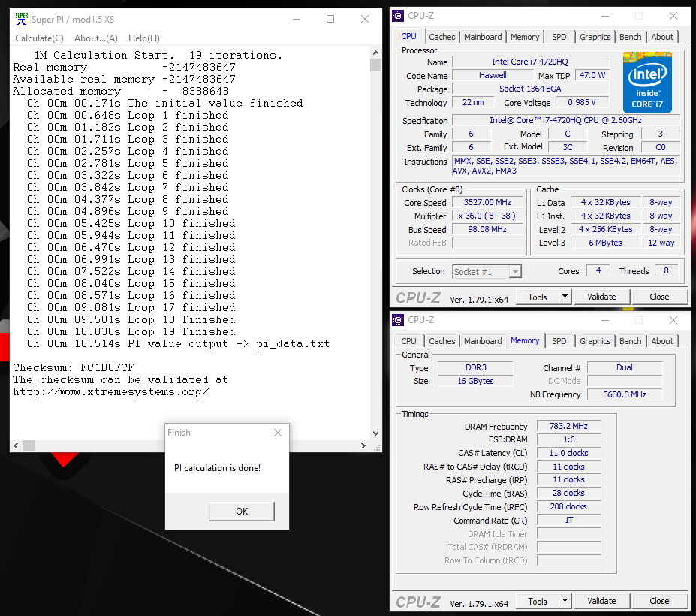The image size is (696, 616).
Task: Open the Calculate(C) menu in Super PI
Action: pyautogui.click(x=40, y=38)
